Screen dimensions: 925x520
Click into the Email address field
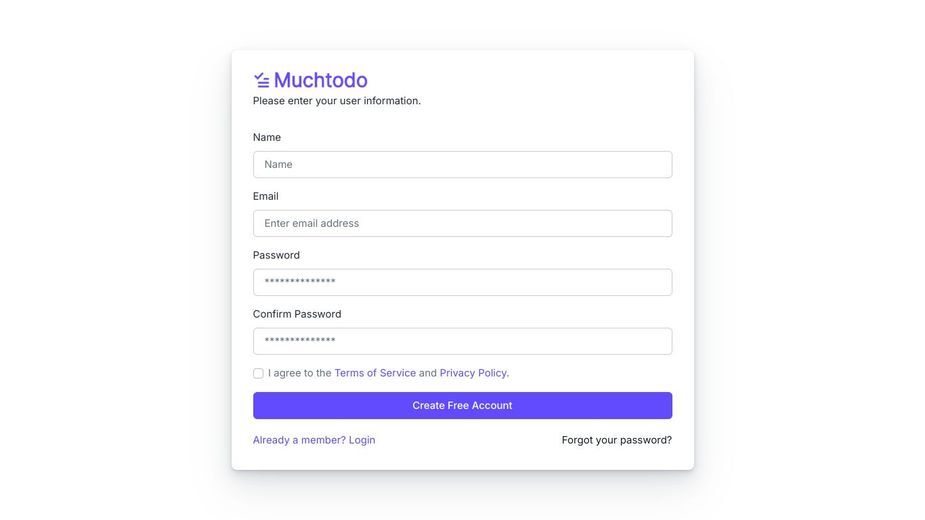point(462,223)
